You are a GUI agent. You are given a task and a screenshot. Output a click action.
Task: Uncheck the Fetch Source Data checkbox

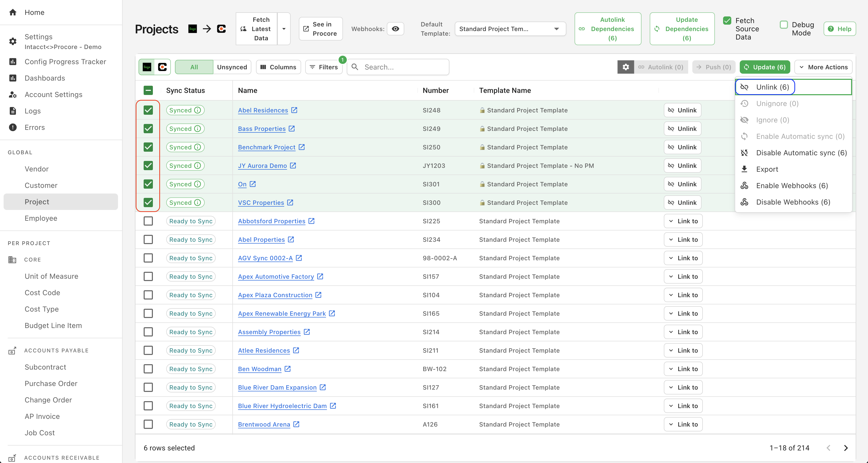(727, 21)
